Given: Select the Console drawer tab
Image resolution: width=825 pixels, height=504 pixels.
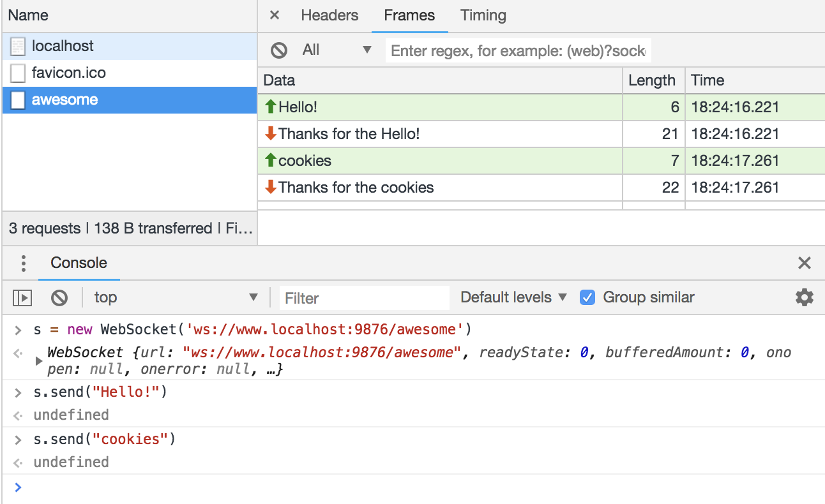Looking at the screenshot, I should [x=79, y=263].
